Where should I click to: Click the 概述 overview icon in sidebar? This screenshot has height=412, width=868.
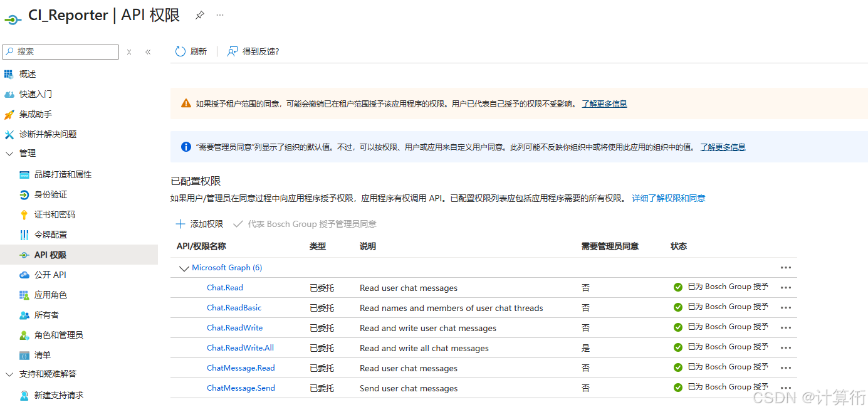tap(9, 74)
